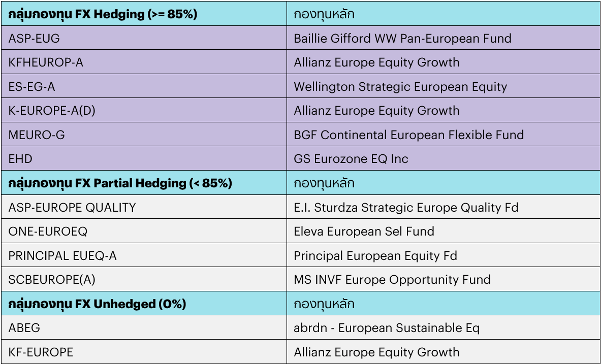Click BGF Continental European Flexible Fund

tap(408, 135)
